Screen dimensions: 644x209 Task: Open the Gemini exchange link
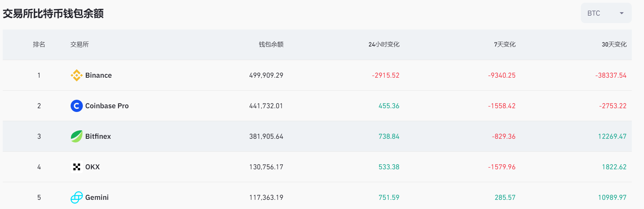coord(97,197)
